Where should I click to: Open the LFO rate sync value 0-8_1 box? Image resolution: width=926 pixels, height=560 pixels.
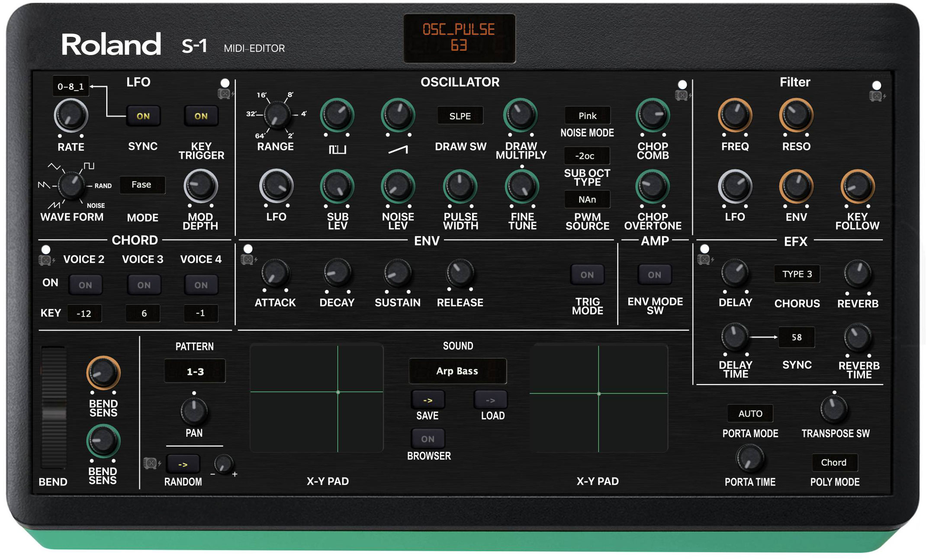click(71, 86)
